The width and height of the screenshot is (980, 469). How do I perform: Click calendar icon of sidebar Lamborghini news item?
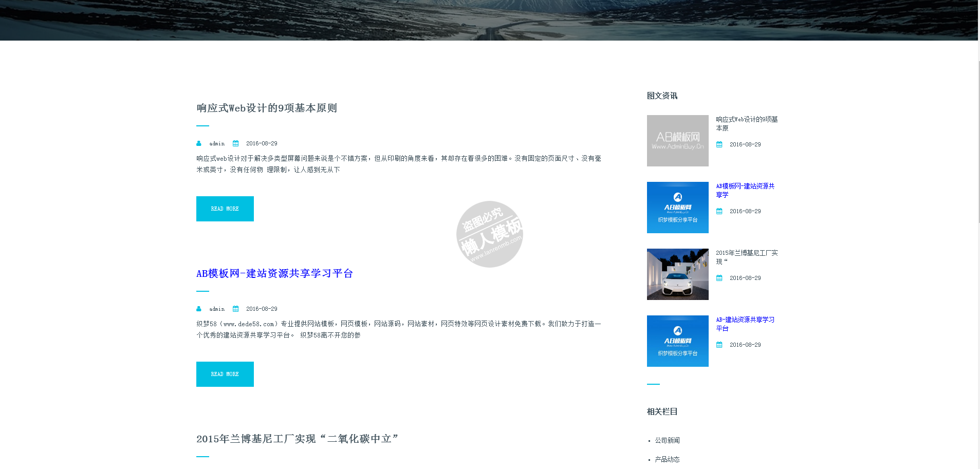[719, 278]
